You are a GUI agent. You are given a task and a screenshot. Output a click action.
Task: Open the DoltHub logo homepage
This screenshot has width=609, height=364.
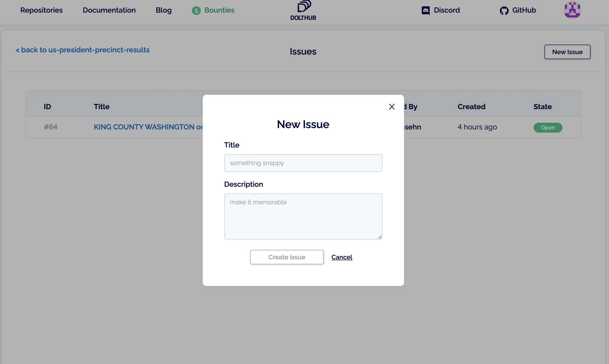tap(303, 10)
